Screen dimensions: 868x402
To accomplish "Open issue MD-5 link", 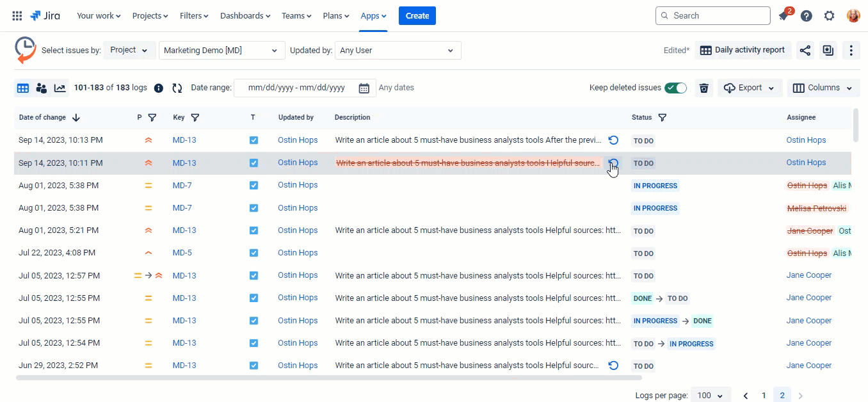I will coord(182,253).
